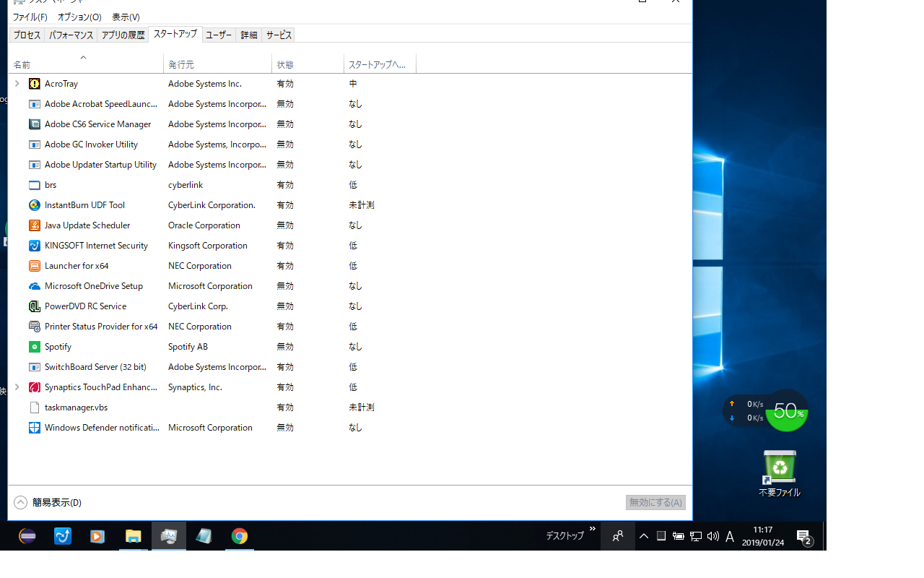Click the 無効にする(A) button

[655, 502]
